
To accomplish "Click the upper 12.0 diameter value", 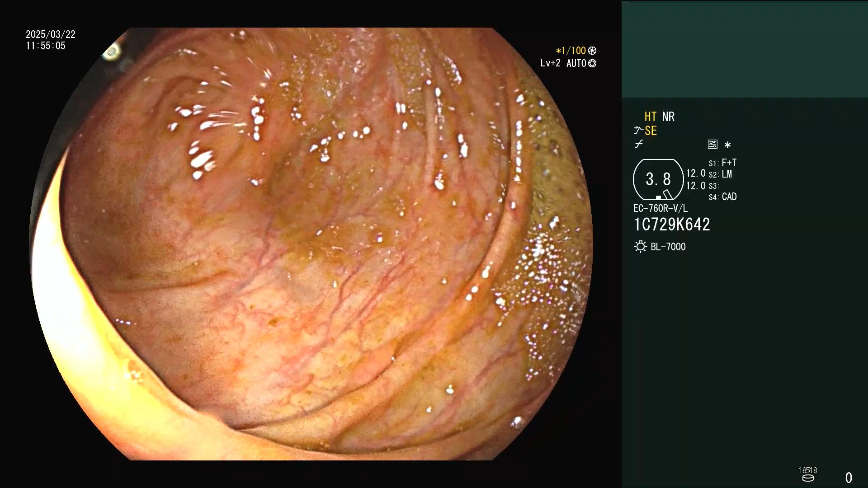I will click(x=696, y=174).
